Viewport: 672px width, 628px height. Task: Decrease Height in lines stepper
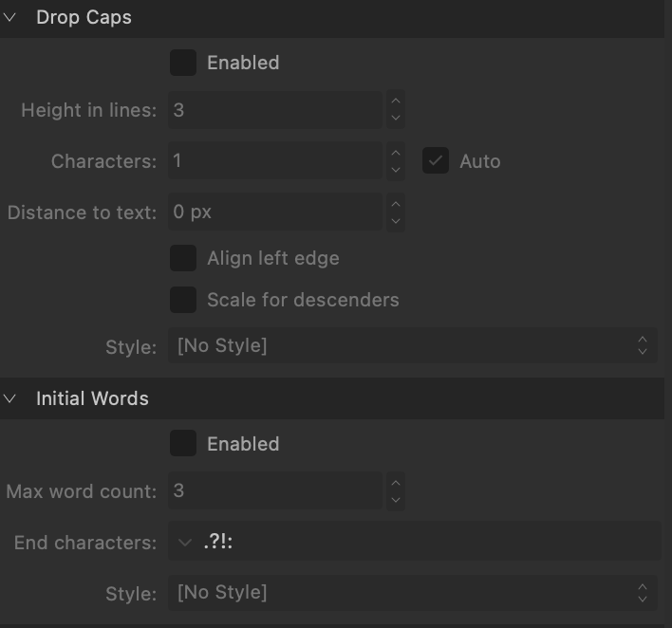pyautogui.click(x=396, y=120)
